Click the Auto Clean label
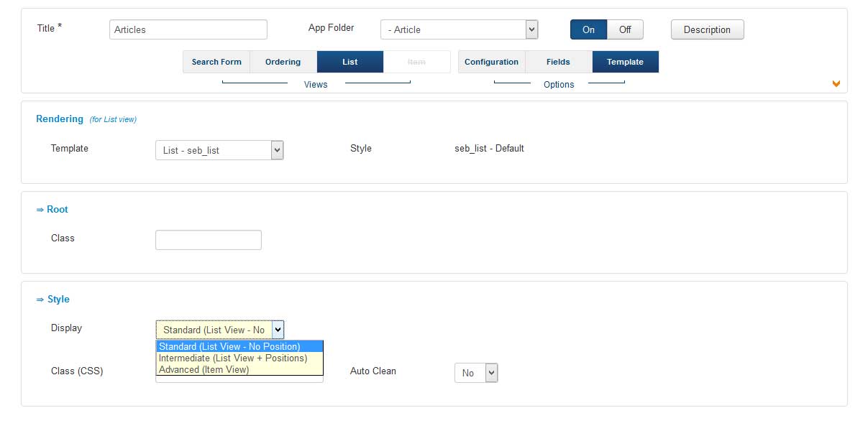Image resolution: width=868 pixels, height=431 pixels. coord(373,371)
